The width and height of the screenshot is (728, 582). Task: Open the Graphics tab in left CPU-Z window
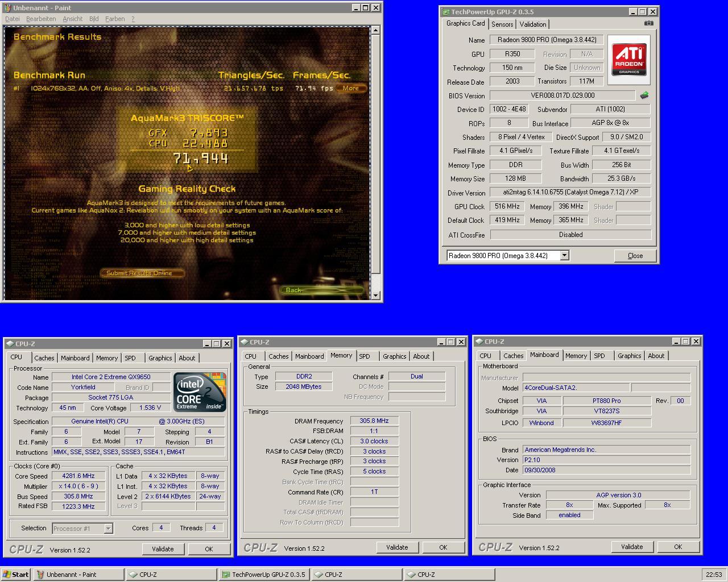point(160,358)
